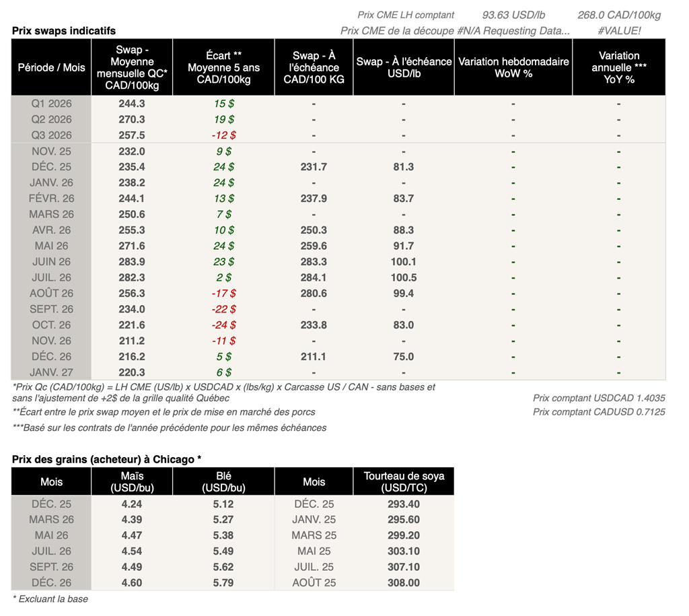Select the 'Variation annuelle *** YoY %' header
The image size is (689, 616).
(x=618, y=67)
